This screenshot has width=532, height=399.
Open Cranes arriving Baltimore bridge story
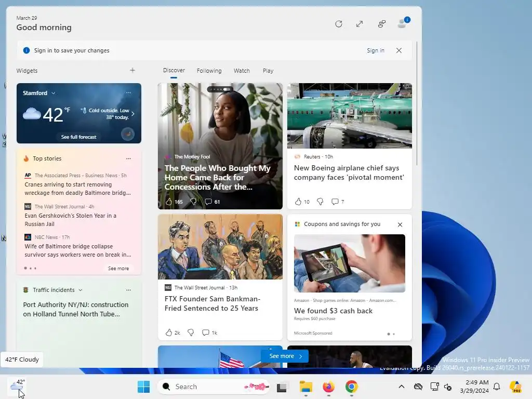78,189
